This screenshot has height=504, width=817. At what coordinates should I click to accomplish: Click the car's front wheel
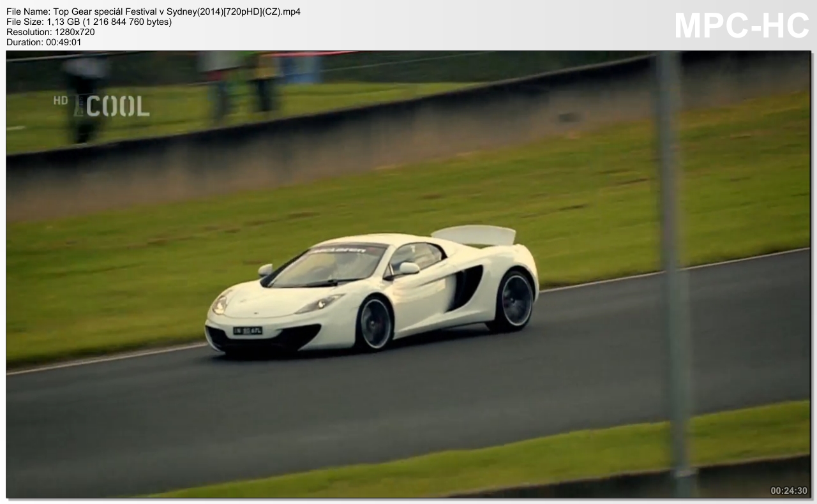[x=375, y=323]
